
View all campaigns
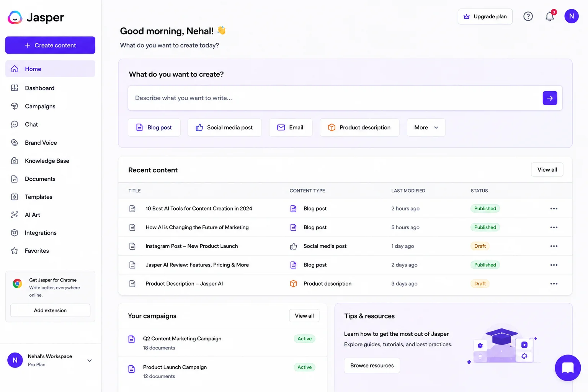click(x=304, y=316)
